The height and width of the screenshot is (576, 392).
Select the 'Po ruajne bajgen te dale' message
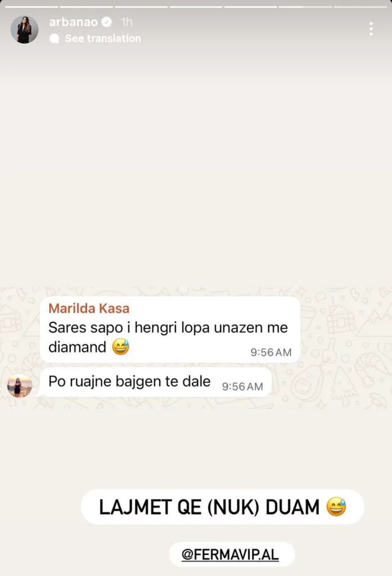click(x=156, y=382)
